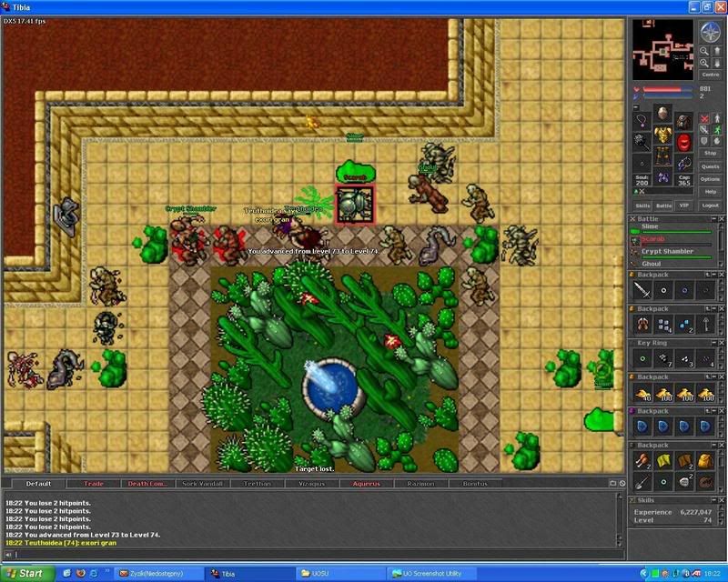Image resolution: width=728 pixels, height=582 pixels.
Task: Select the red shield slot
Action: coord(683,143)
